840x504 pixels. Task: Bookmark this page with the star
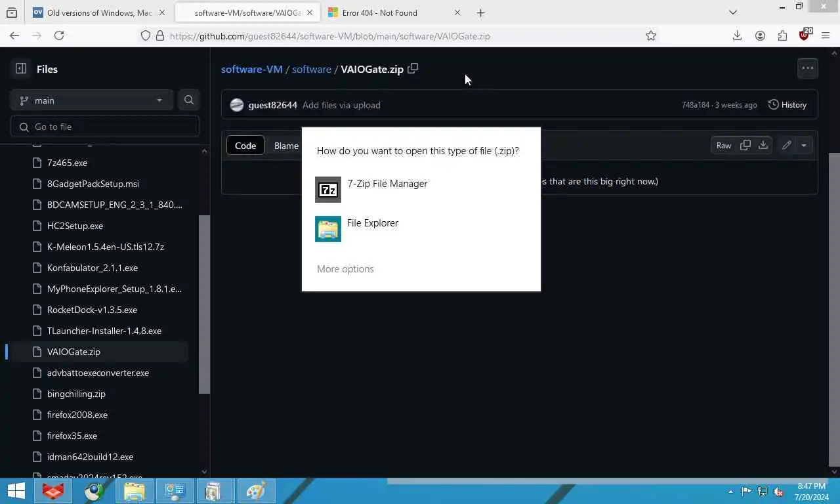pyautogui.click(x=651, y=36)
